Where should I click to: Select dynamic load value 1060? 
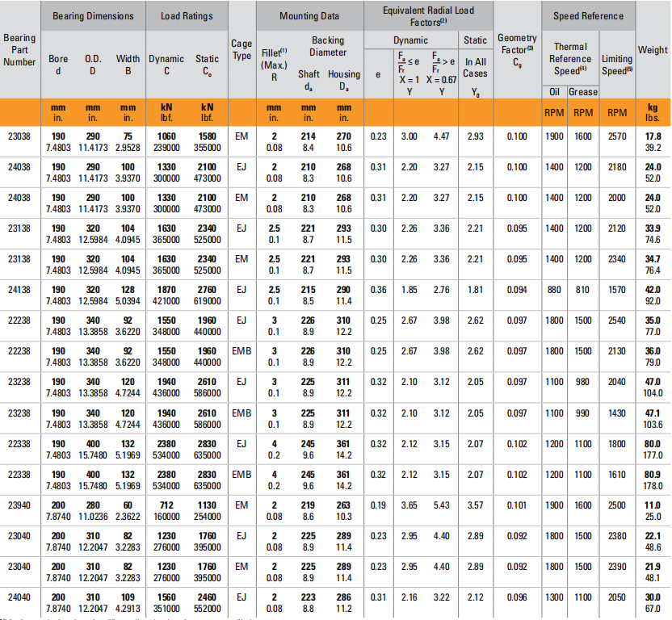coord(166,136)
